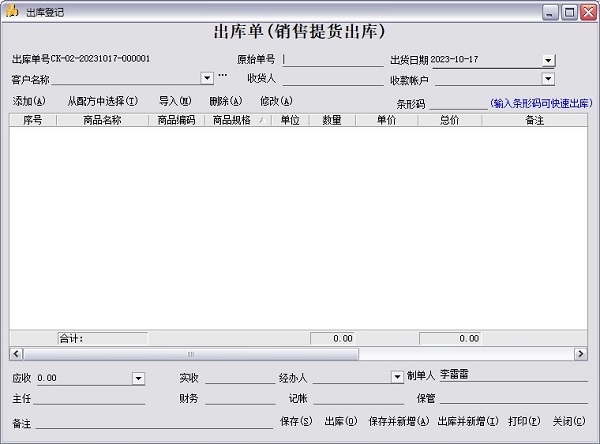This screenshot has width=600, height=444.
Task: Click the 主任 input field
Action: coord(89,398)
